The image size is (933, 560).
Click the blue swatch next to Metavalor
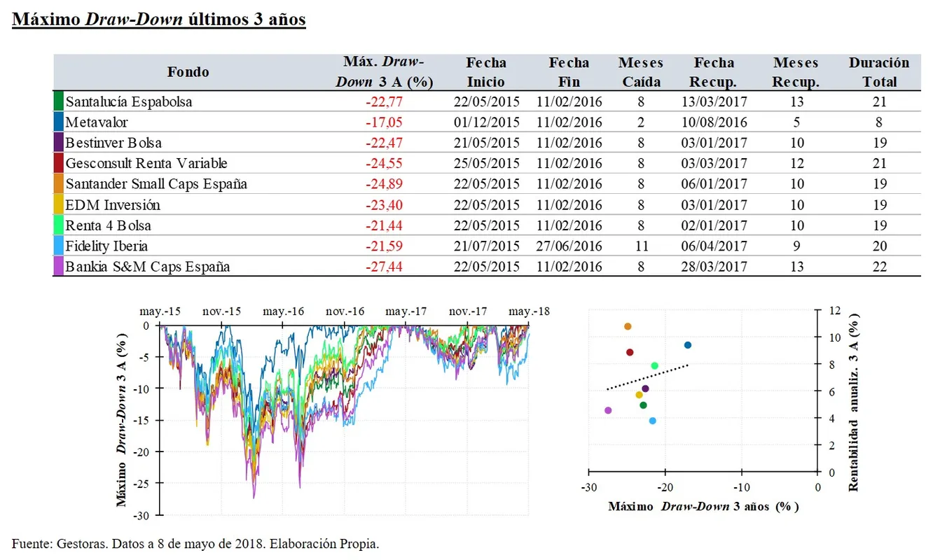point(58,122)
